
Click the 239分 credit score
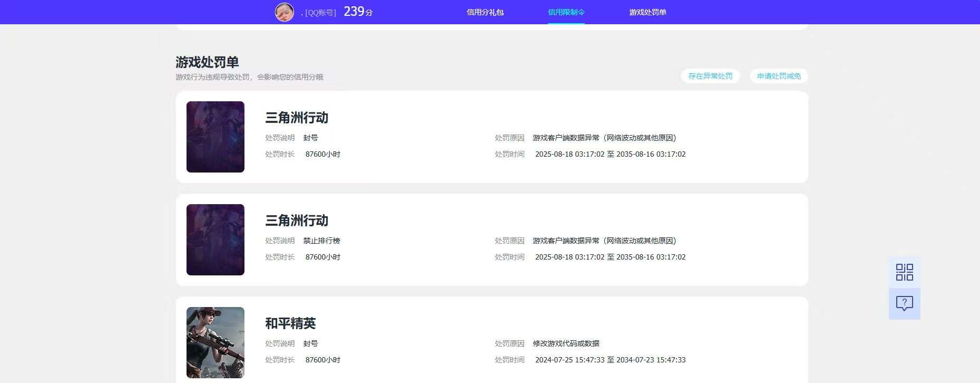(x=358, y=12)
